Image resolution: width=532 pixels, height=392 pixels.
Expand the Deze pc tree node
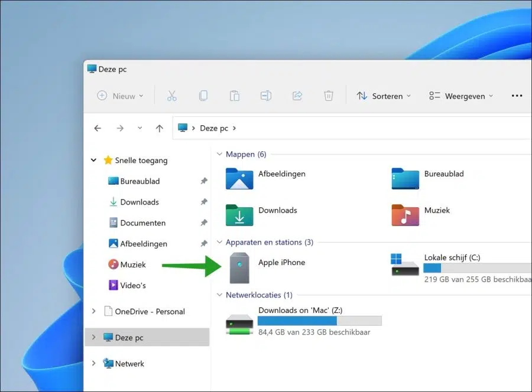tap(93, 337)
